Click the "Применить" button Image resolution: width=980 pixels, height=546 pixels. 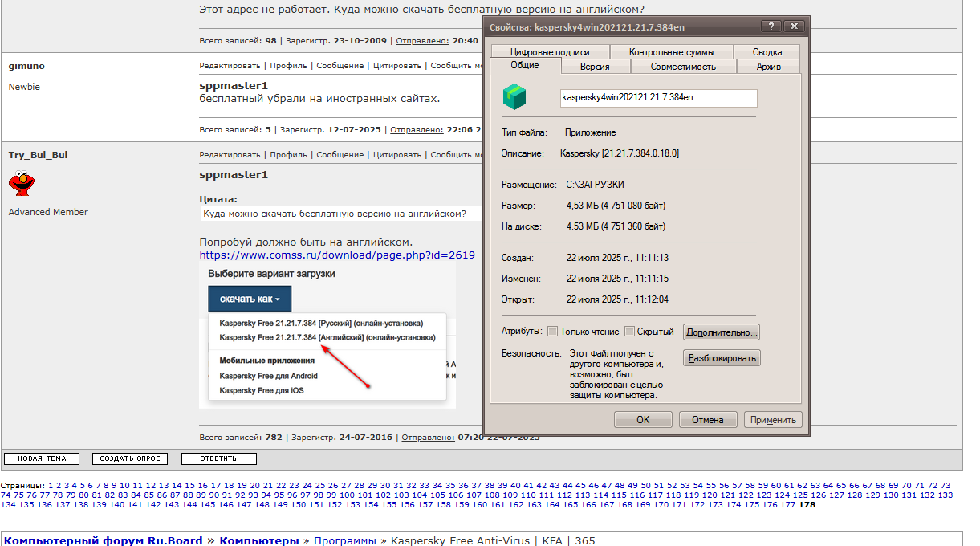tap(773, 420)
